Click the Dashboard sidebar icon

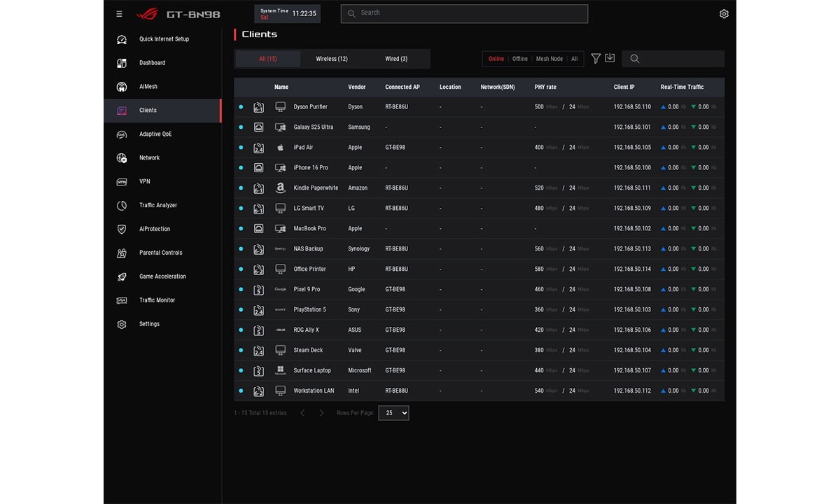[122, 63]
